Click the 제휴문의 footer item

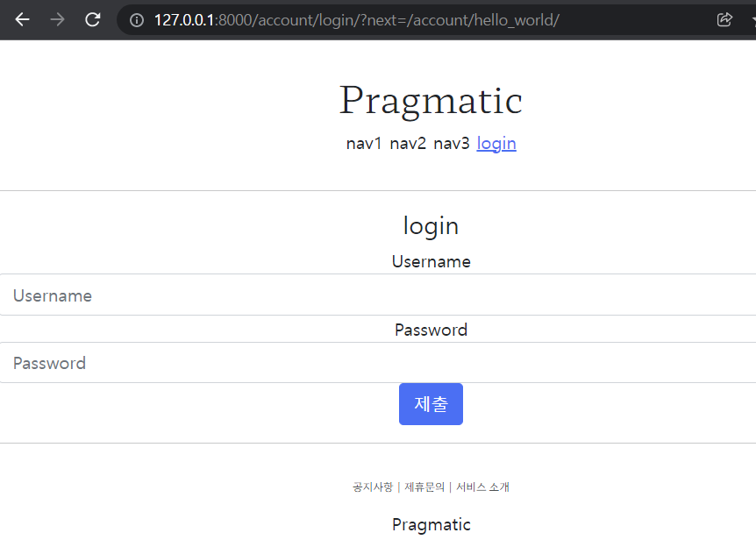click(424, 487)
